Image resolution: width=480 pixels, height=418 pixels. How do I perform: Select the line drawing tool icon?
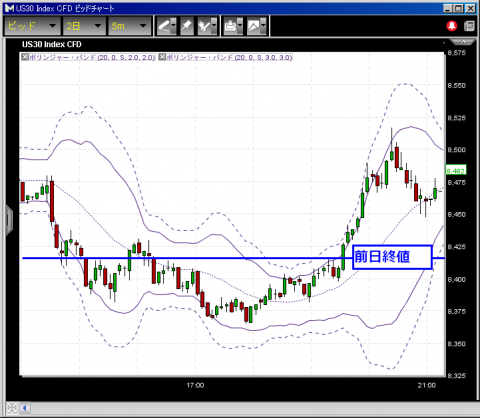pos(163,26)
